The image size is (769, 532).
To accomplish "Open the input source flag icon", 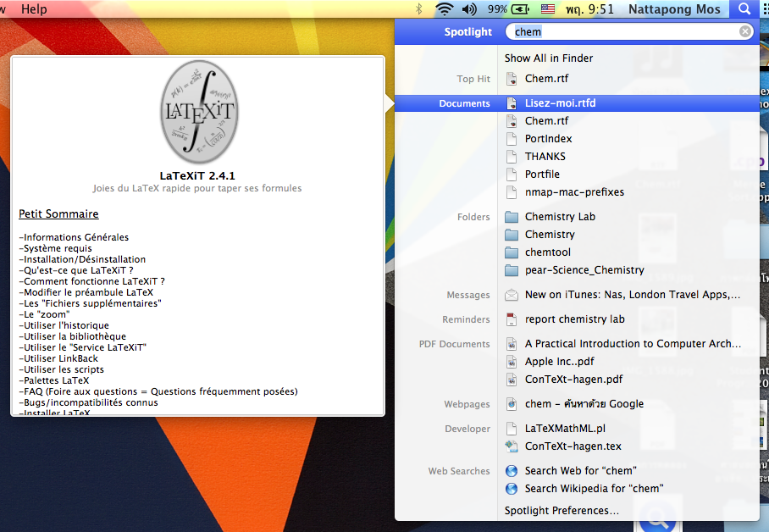I will (548, 9).
